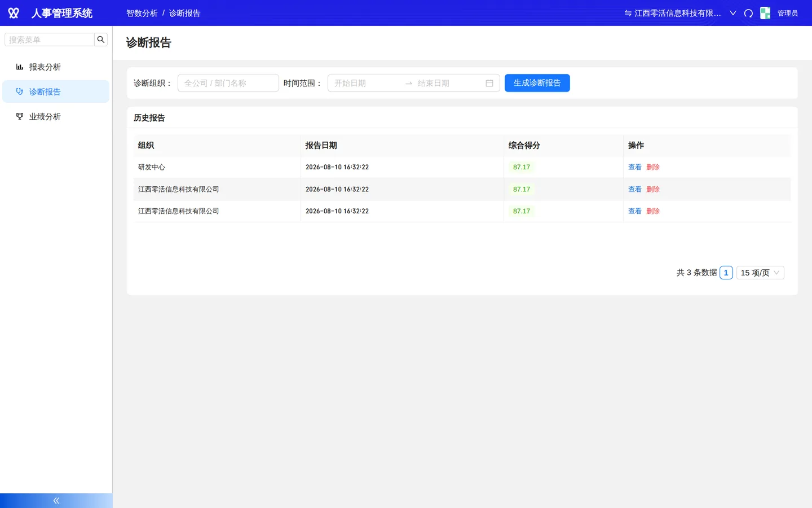Click the 开始日期 start date field

click(x=367, y=83)
